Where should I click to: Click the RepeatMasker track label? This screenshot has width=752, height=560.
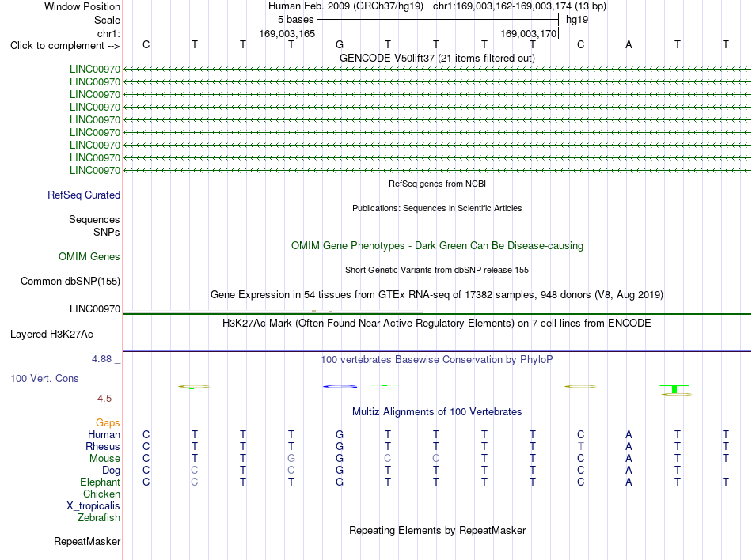(x=87, y=541)
